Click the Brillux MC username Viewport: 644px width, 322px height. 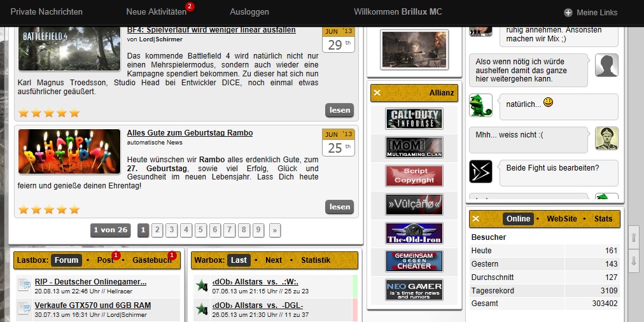pyautogui.click(x=421, y=12)
